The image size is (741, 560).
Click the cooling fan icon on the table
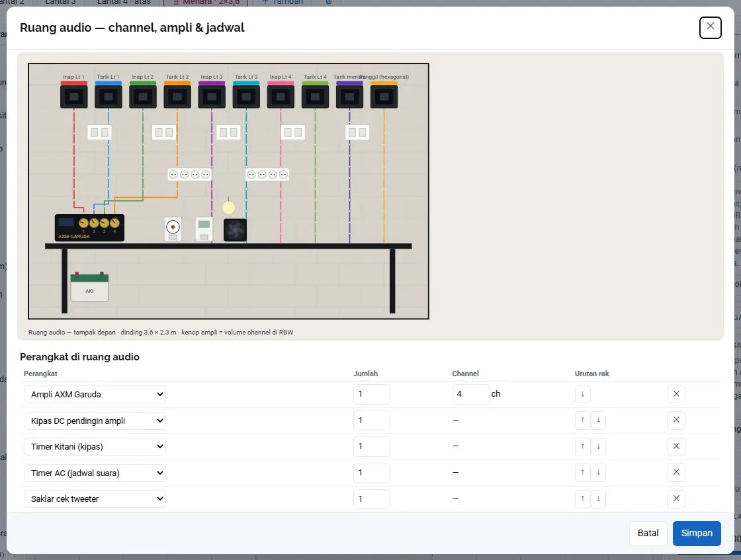pyautogui.click(x=235, y=230)
